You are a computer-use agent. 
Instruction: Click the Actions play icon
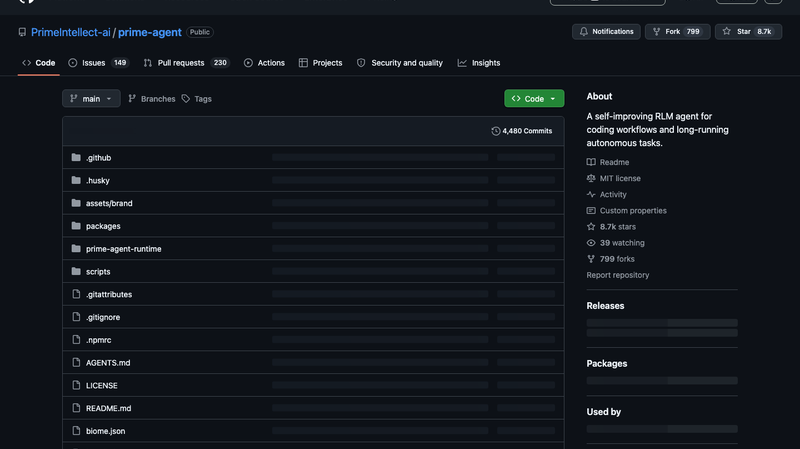click(x=248, y=63)
